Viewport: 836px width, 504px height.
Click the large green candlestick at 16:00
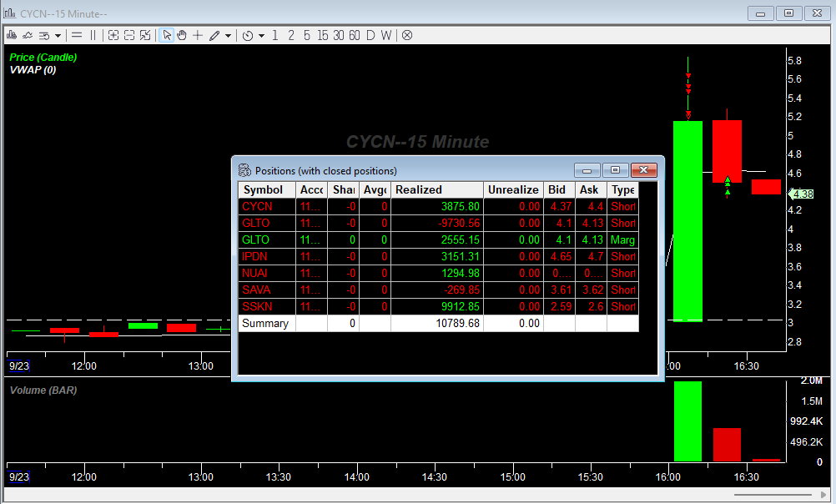687,221
